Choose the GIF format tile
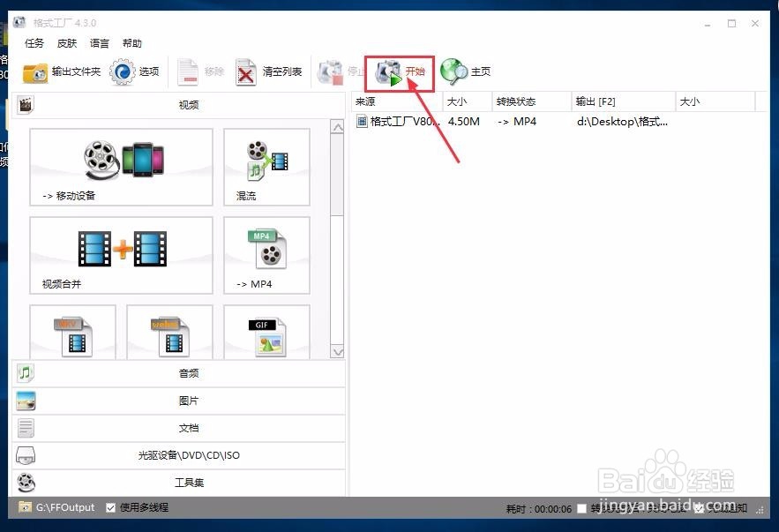779x532 pixels. tap(266, 332)
